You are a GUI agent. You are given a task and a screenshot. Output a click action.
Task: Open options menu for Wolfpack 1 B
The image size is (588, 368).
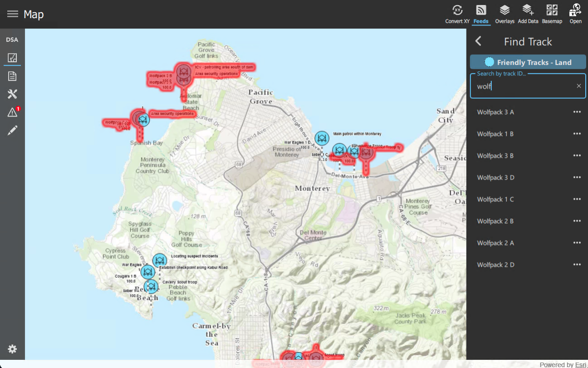coord(577,134)
